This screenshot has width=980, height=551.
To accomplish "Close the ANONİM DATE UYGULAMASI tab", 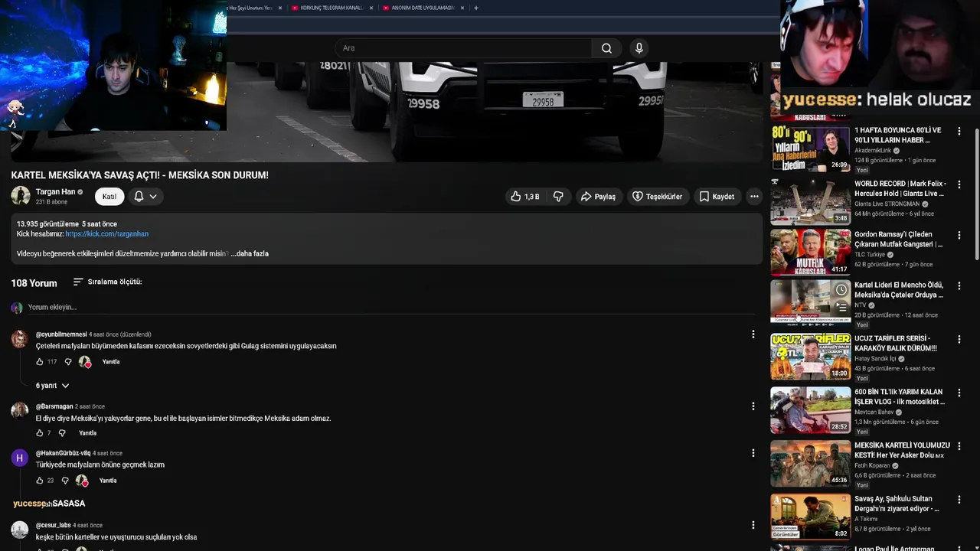I will click(462, 8).
